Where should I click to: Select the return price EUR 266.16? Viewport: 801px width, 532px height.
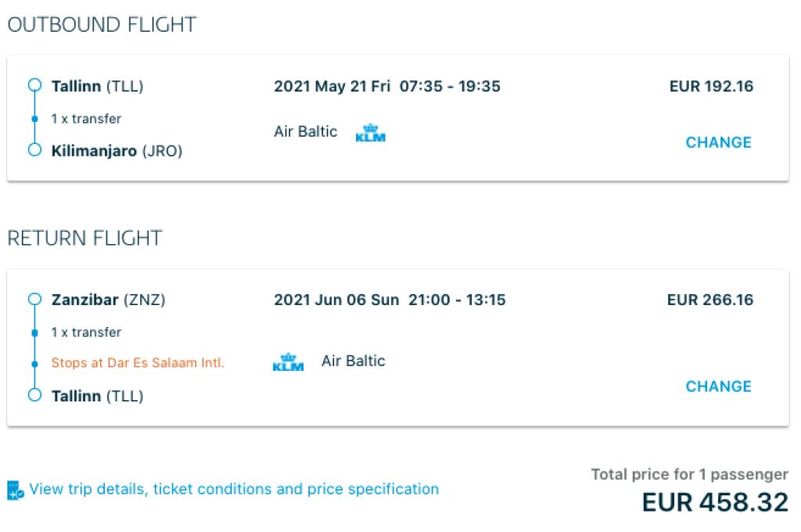pos(710,300)
